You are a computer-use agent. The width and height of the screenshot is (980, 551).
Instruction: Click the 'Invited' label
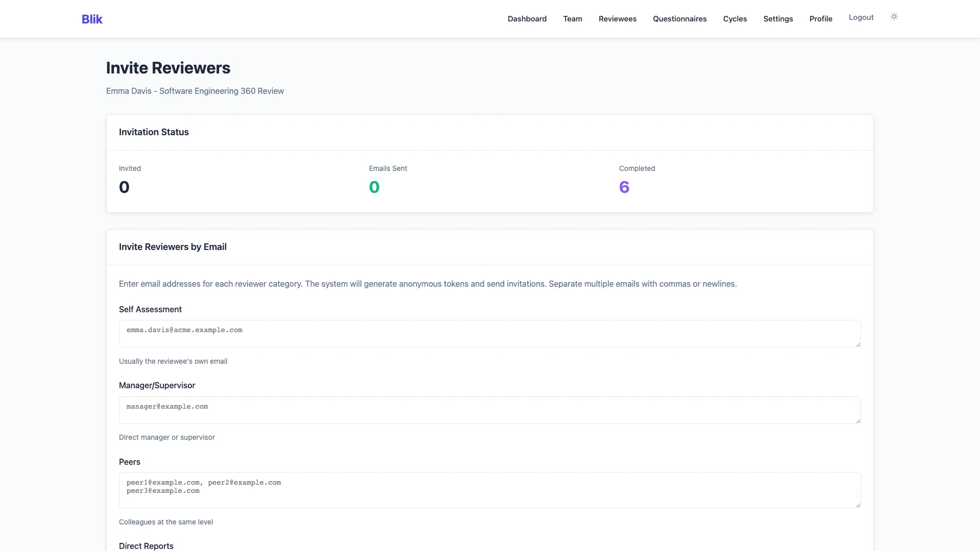pyautogui.click(x=130, y=168)
